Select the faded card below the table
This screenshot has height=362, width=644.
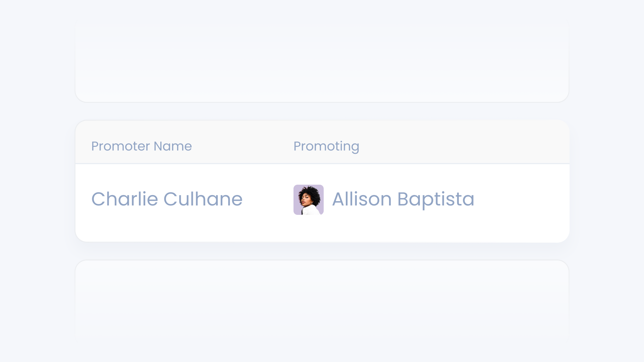(x=322, y=298)
